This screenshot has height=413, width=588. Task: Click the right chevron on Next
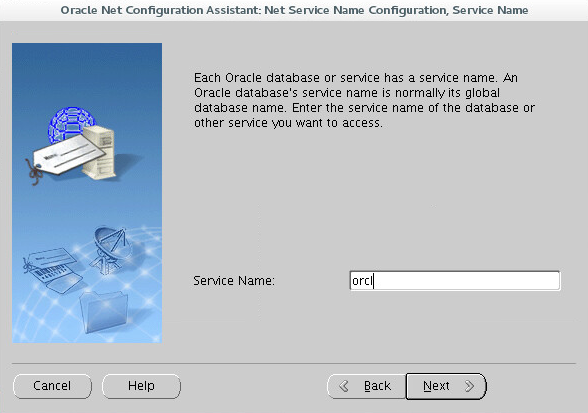click(469, 386)
